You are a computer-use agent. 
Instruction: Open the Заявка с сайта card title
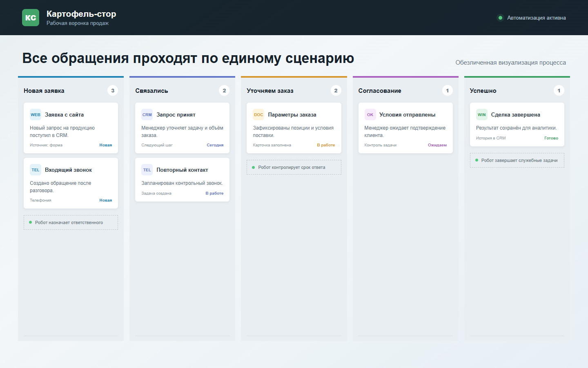tap(64, 114)
